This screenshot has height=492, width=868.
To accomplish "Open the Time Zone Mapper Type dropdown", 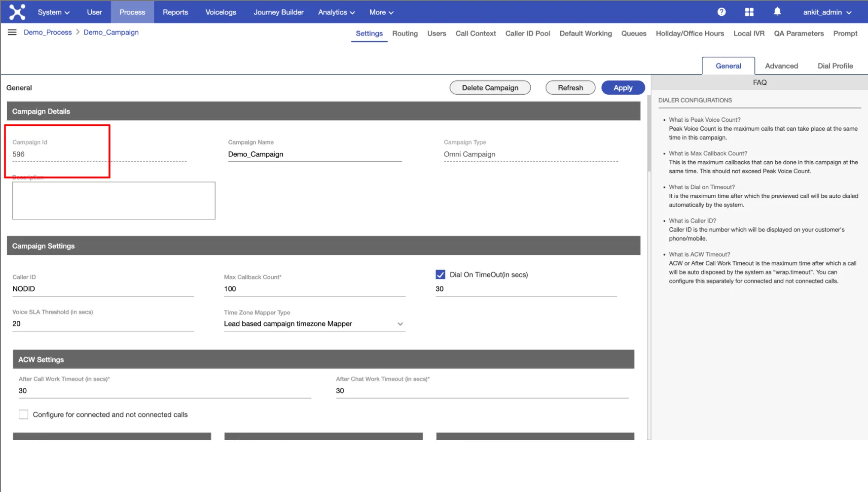I will pos(315,324).
